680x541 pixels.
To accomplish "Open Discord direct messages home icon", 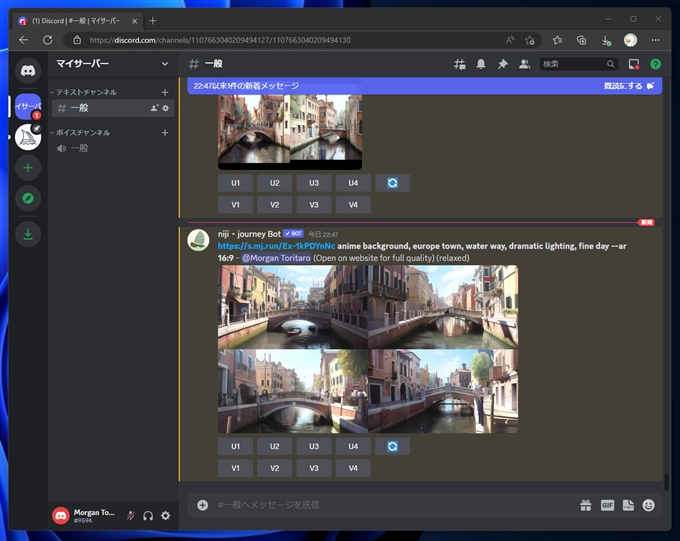I will [28, 70].
